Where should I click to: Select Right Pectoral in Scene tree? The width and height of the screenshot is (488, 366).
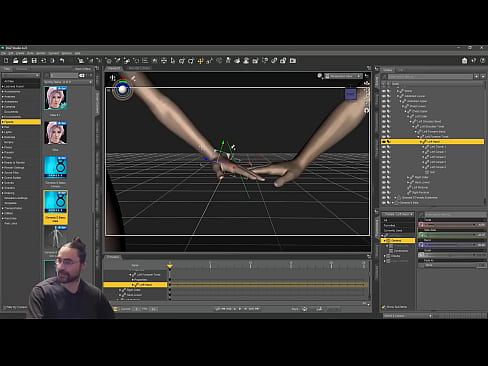(420, 193)
